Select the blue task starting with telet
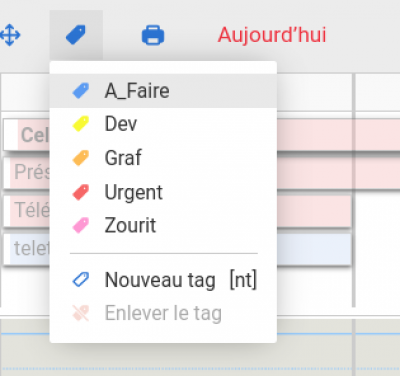Image resolution: width=400 pixels, height=376 pixels. [27, 249]
